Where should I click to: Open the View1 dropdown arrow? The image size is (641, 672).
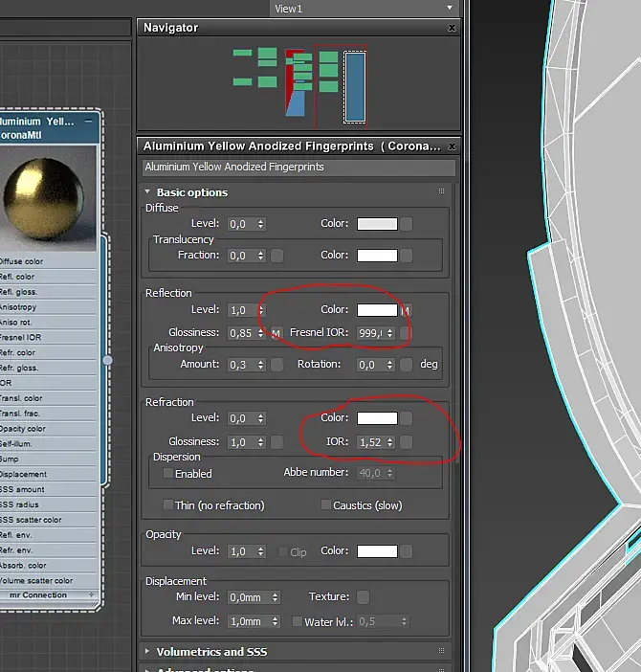[x=450, y=9]
